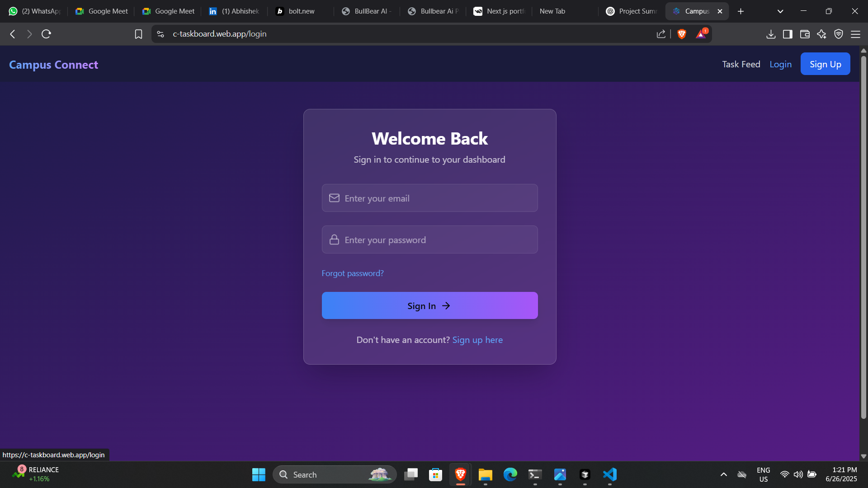
Task: Follow the Sign up here link
Action: (477, 340)
